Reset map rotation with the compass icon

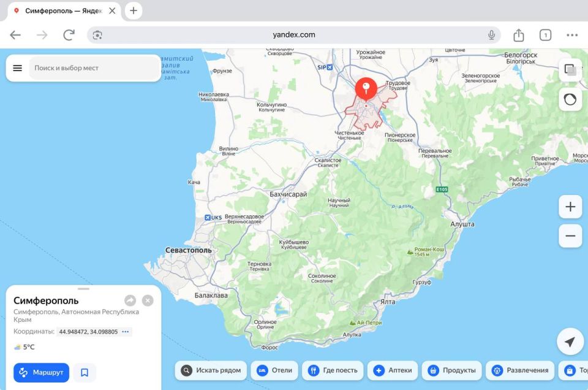click(570, 99)
